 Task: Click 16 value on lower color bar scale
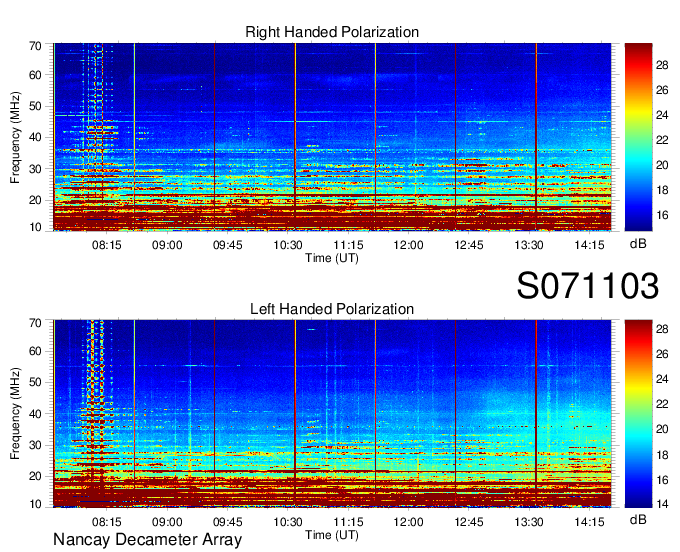pos(662,480)
